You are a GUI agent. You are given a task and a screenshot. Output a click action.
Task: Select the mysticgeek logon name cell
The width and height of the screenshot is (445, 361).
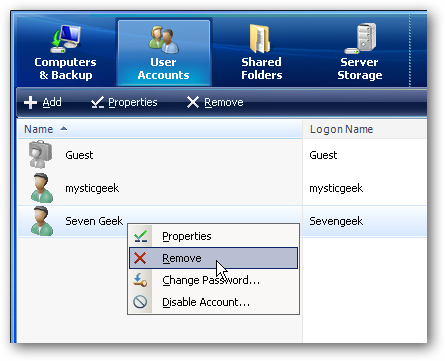click(336, 188)
